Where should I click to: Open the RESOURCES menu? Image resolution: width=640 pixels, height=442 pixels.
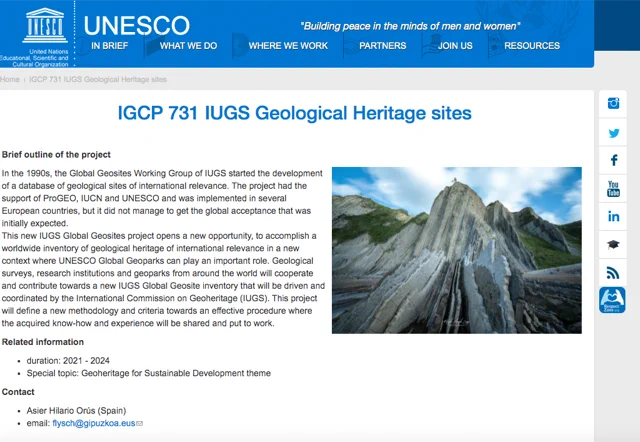point(532,46)
